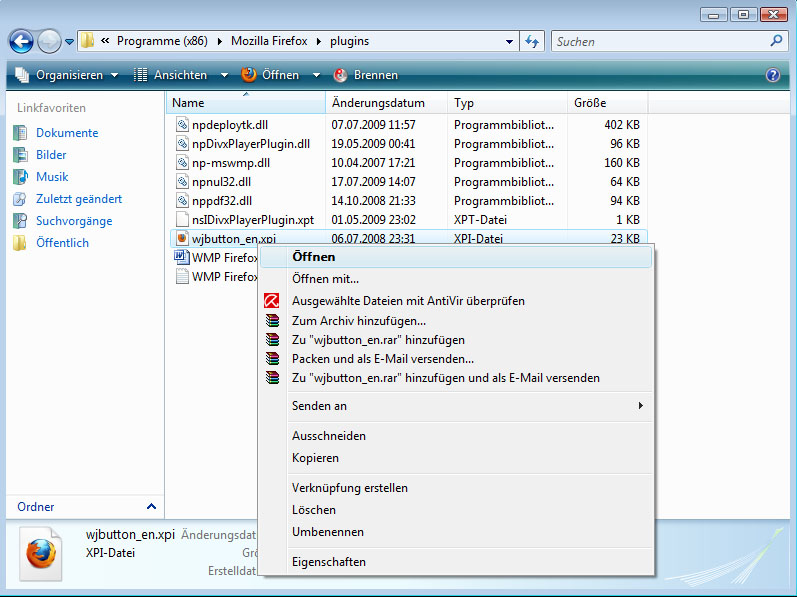Click the np-mswmp.dll file icon
797x597 pixels.
pos(182,163)
